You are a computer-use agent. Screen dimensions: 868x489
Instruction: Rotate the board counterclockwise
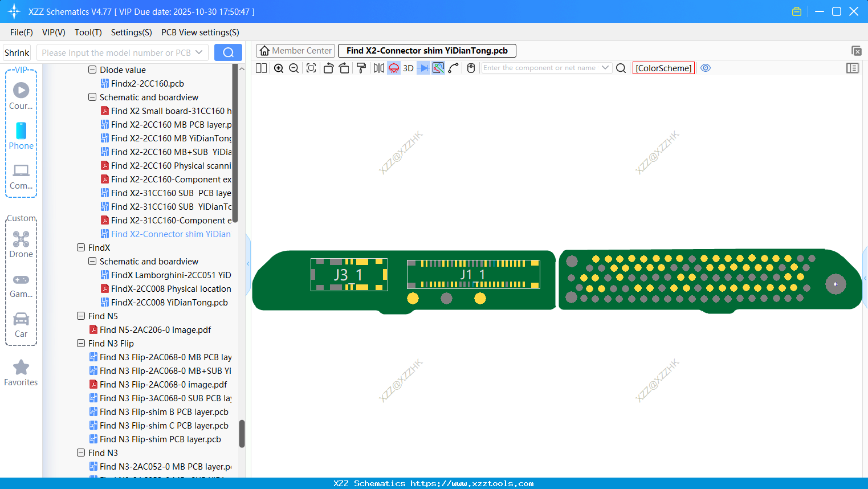click(x=328, y=68)
